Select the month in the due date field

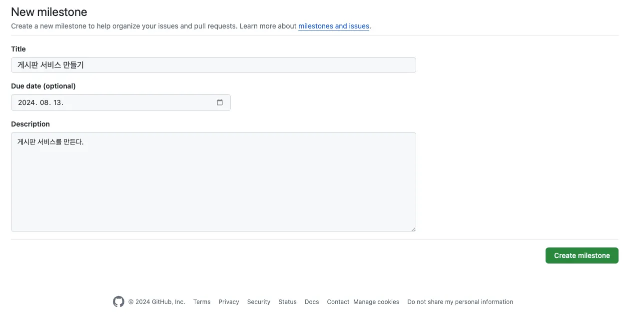45,102
